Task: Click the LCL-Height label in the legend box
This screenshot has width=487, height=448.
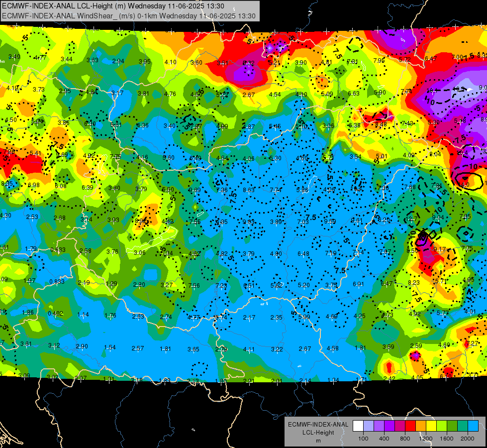Action: 318,433
